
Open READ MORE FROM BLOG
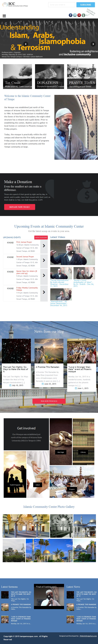coord(49,401)
